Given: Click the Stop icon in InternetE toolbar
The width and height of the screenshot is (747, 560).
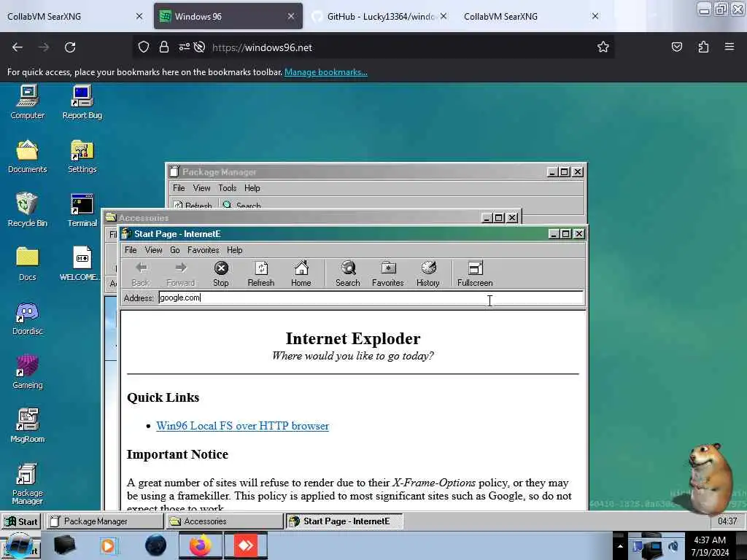Looking at the screenshot, I should 220,274.
